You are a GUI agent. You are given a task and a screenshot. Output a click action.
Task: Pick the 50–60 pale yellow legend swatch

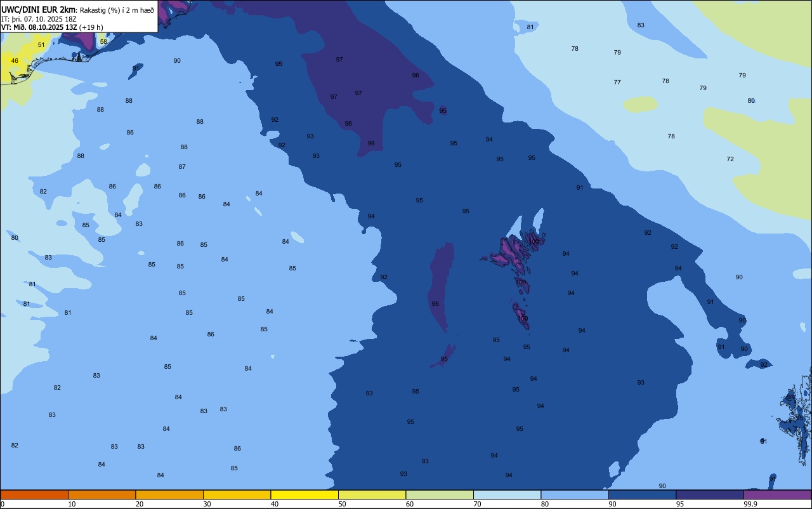click(372, 494)
